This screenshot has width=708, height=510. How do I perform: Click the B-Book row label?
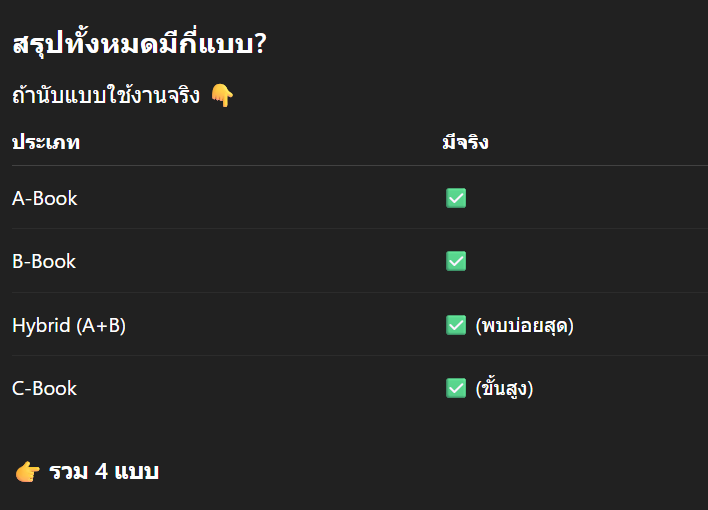coord(45,261)
